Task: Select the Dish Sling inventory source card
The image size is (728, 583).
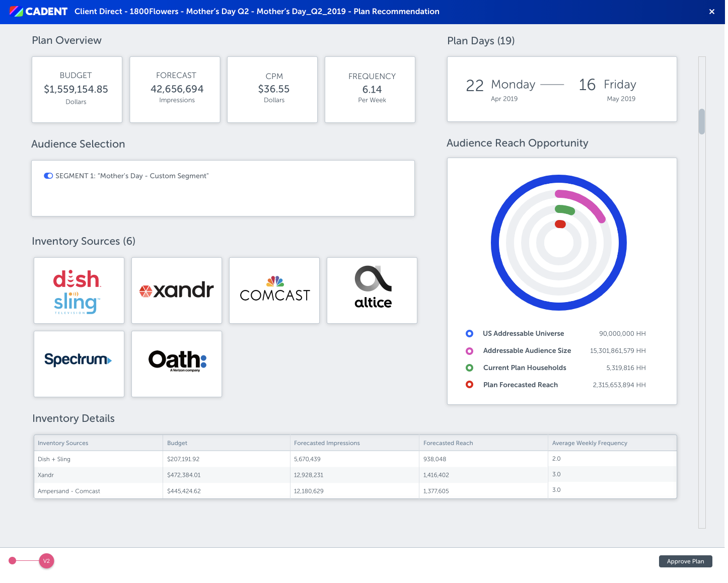Action: pyautogui.click(x=79, y=290)
